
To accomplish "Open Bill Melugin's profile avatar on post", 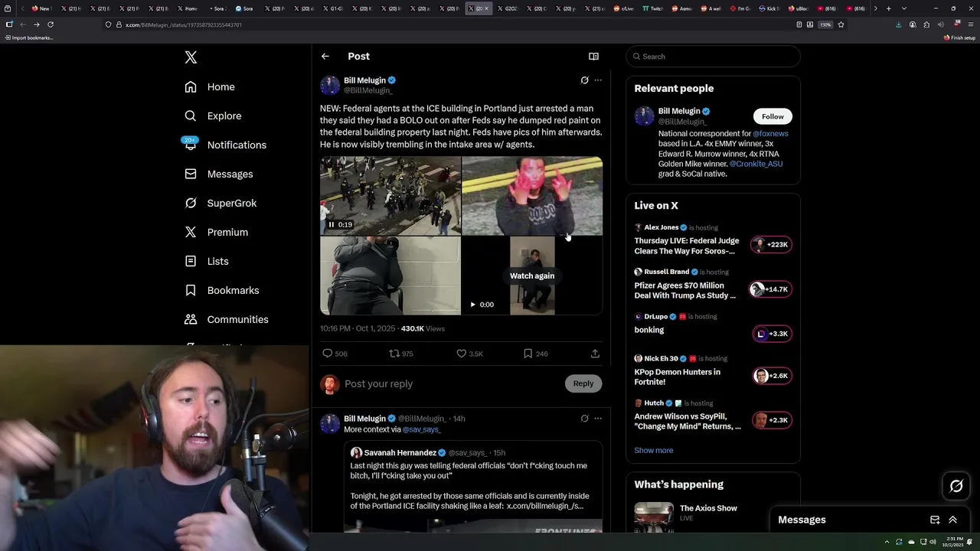I will (x=330, y=85).
